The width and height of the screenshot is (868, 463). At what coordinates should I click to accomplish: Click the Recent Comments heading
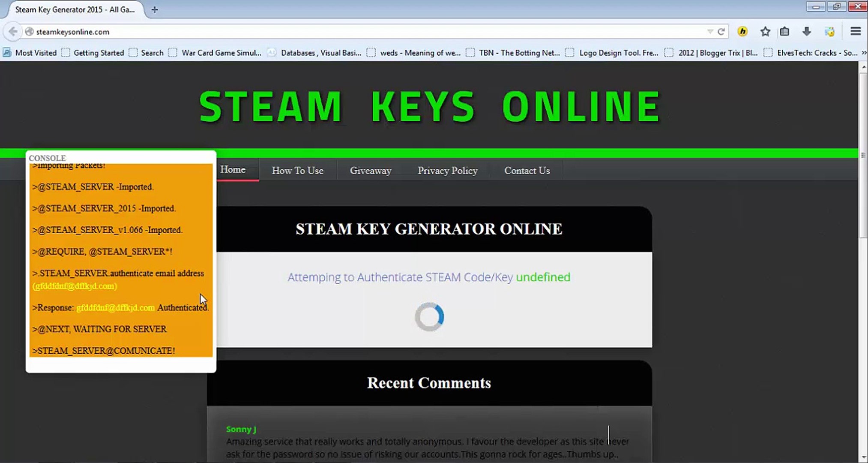point(429,383)
